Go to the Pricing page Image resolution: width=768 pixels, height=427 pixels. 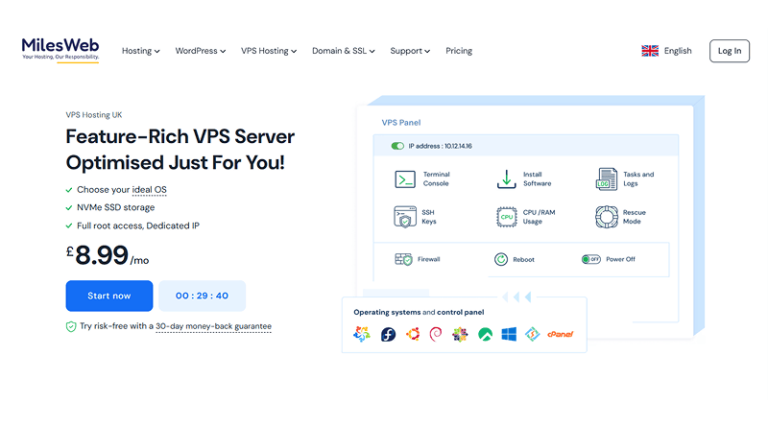459,51
